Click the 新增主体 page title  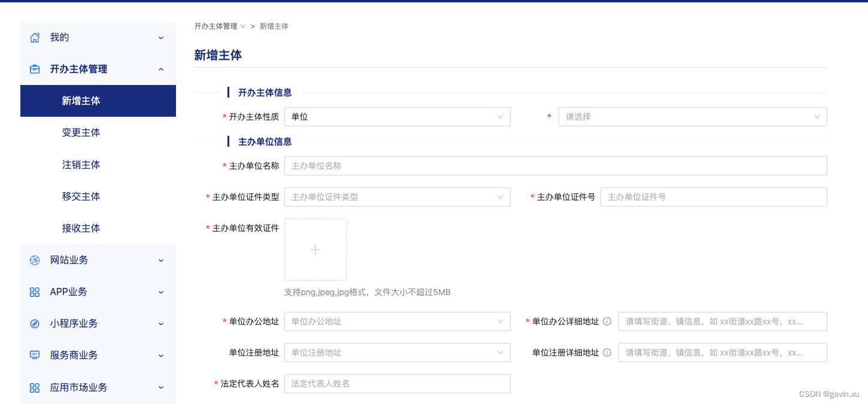218,55
